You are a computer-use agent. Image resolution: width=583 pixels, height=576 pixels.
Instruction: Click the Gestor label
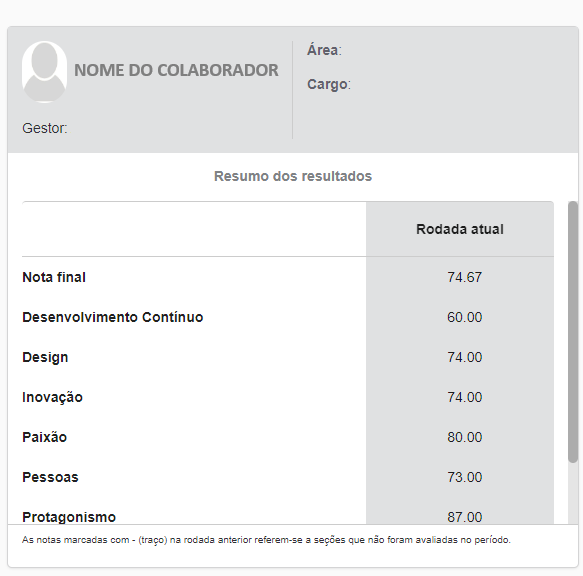(45, 128)
